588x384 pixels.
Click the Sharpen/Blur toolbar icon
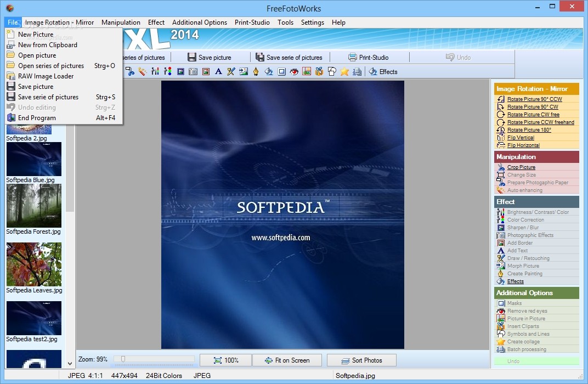[x=180, y=71]
